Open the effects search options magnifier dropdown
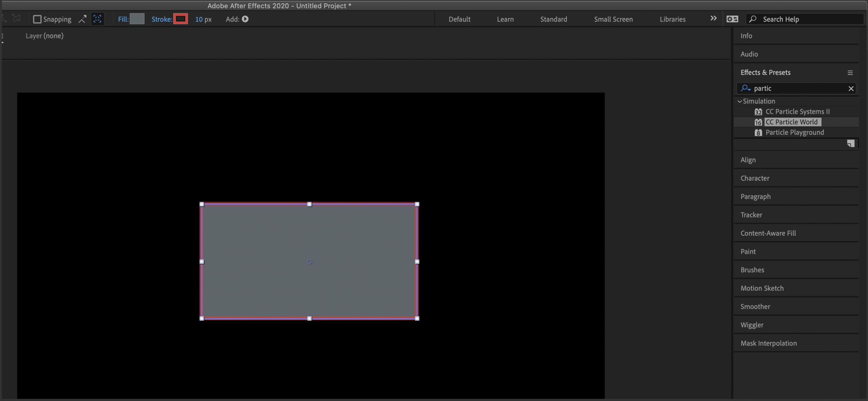 click(746, 88)
